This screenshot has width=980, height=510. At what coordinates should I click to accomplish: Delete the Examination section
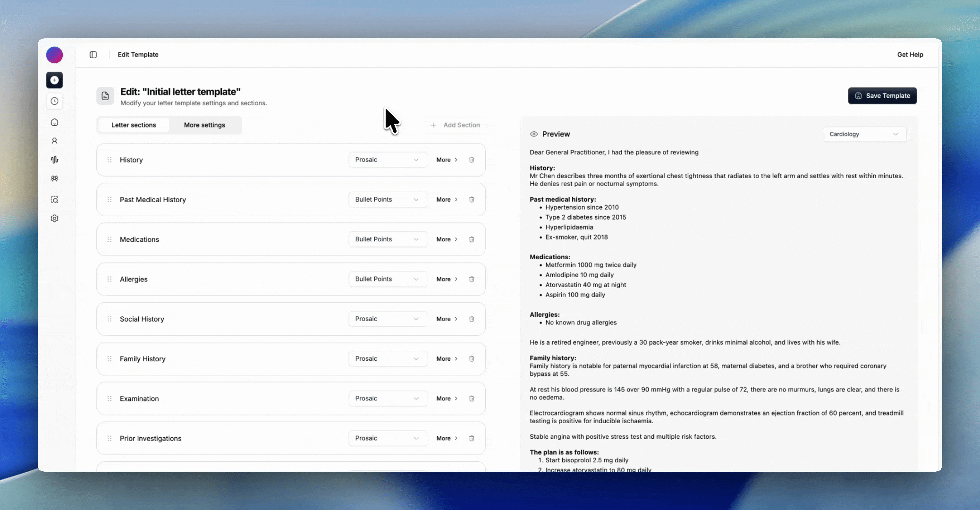coord(472,399)
